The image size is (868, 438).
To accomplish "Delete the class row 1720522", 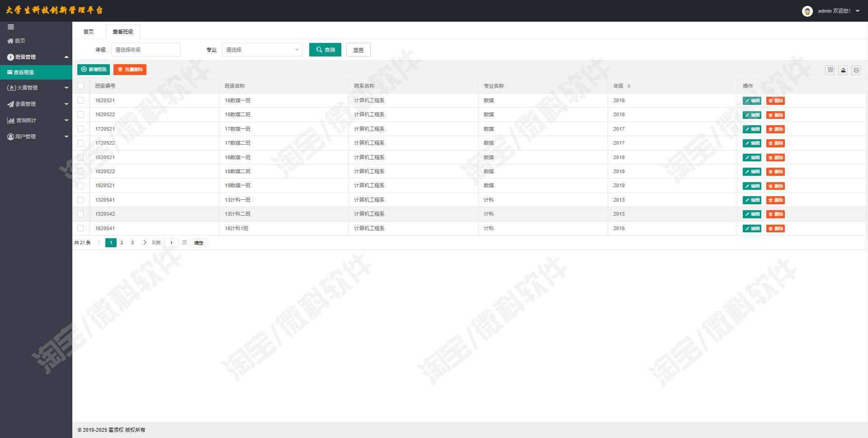I will (x=775, y=143).
